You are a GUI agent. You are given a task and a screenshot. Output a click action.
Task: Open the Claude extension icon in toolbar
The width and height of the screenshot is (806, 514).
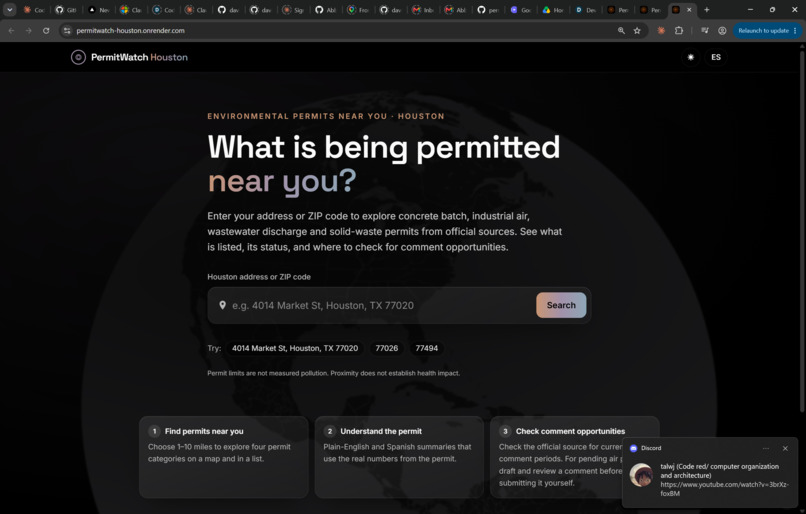661,31
